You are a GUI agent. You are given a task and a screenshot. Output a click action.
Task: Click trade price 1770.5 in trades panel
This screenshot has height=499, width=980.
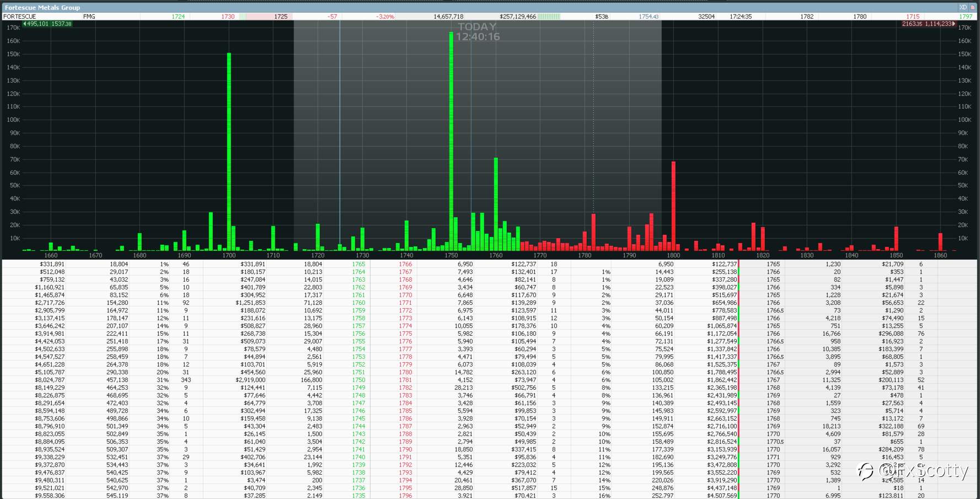coord(775,442)
